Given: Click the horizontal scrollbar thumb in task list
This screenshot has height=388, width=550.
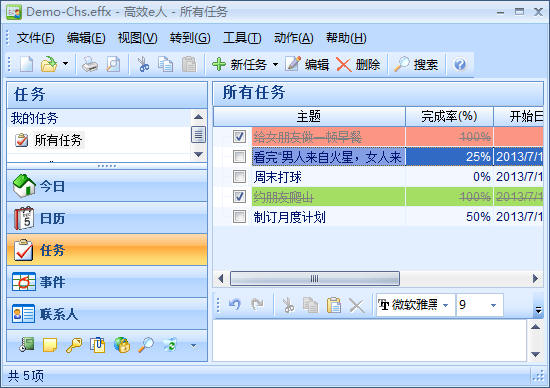Looking at the screenshot, I should click(315, 279).
